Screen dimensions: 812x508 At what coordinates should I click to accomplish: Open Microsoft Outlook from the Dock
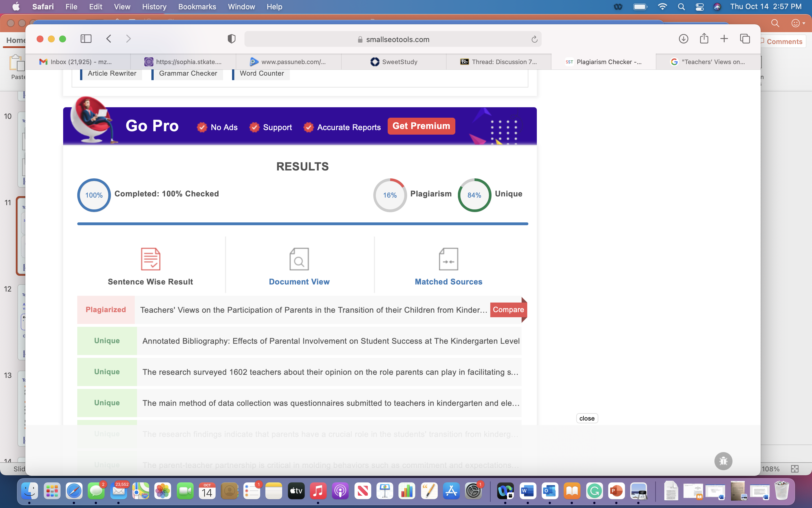click(x=550, y=491)
